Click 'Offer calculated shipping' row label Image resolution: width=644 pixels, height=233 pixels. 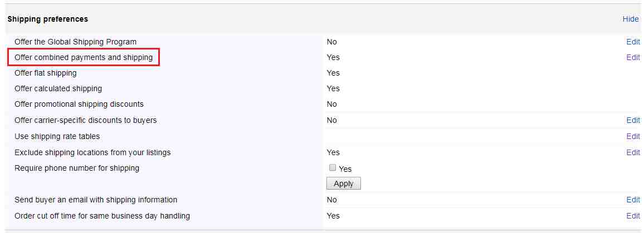pos(58,88)
